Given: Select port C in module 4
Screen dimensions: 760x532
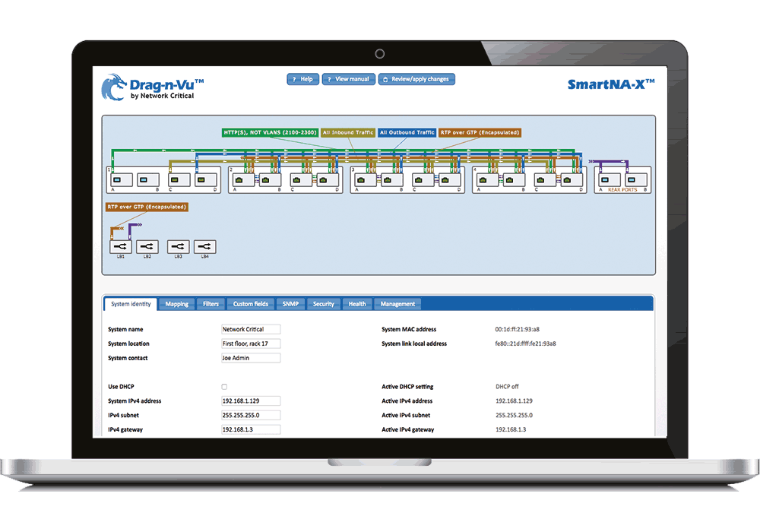Looking at the screenshot, I should pyautogui.click(x=545, y=180).
